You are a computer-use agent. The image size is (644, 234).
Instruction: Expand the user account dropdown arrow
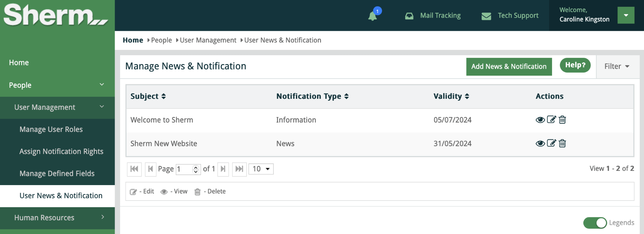[x=626, y=15]
